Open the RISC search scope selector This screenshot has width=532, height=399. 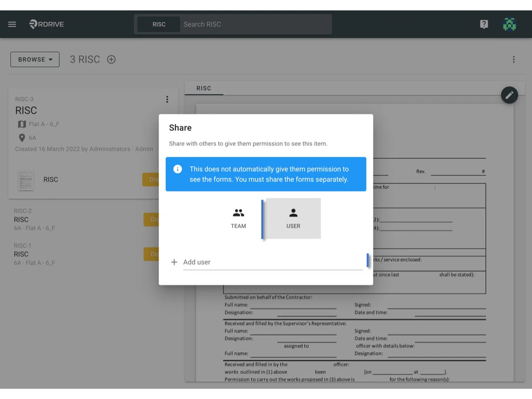(159, 24)
